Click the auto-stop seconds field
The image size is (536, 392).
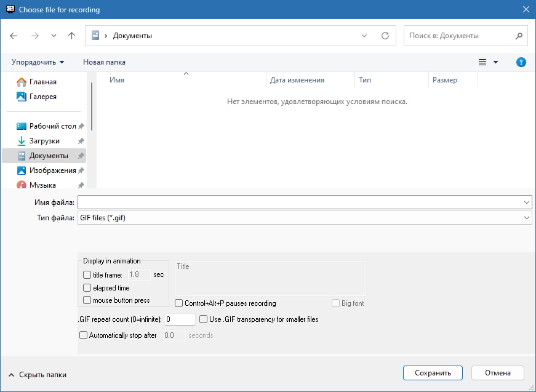tap(174, 335)
